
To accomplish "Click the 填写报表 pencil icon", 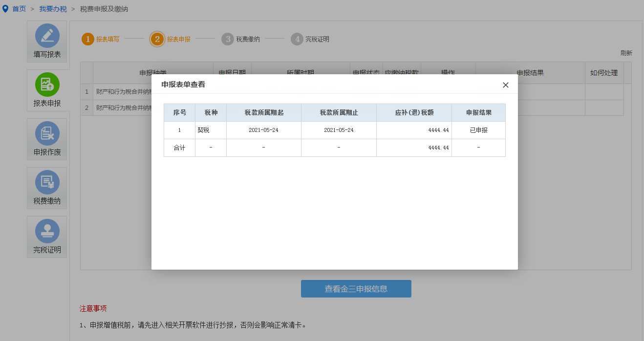I will click(47, 36).
